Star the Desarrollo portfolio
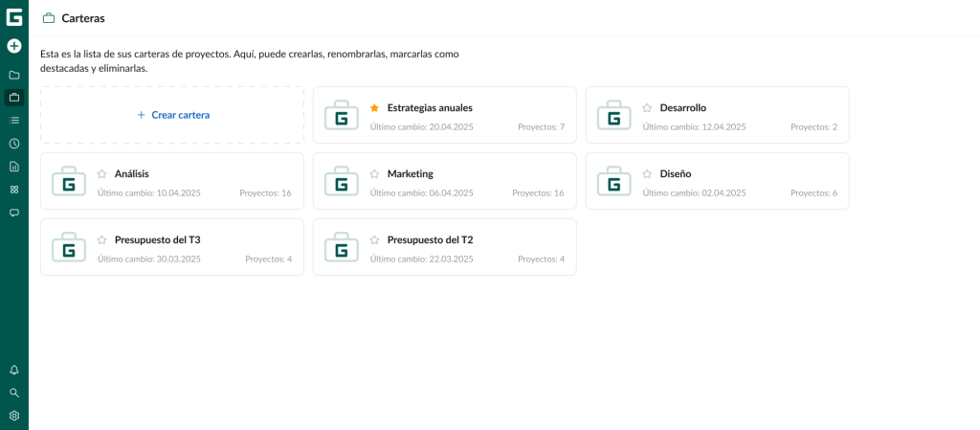The width and height of the screenshot is (980, 430). pyautogui.click(x=647, y=107)
